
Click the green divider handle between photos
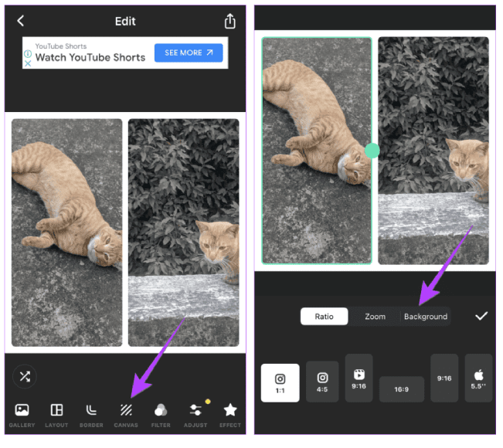372,151
